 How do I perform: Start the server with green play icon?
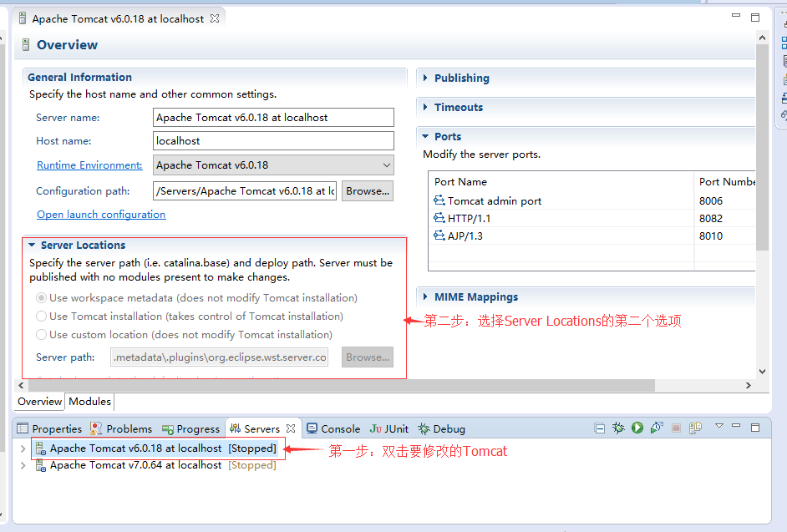click(x=637, y=428)
